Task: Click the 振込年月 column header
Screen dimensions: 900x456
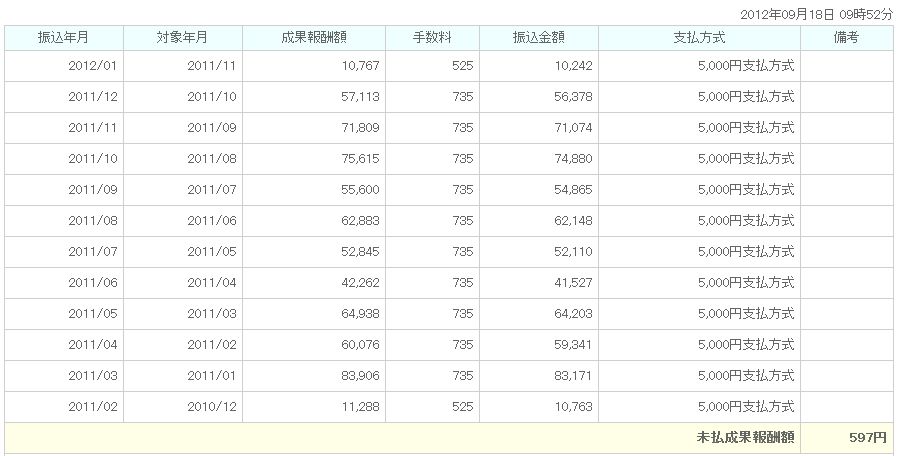Action: (x=64, y=38)
